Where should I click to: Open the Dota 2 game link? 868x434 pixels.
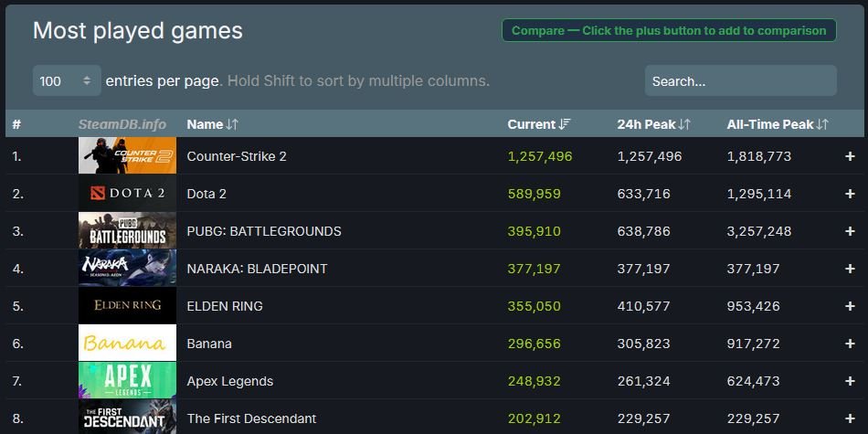(x=206, y=194)
